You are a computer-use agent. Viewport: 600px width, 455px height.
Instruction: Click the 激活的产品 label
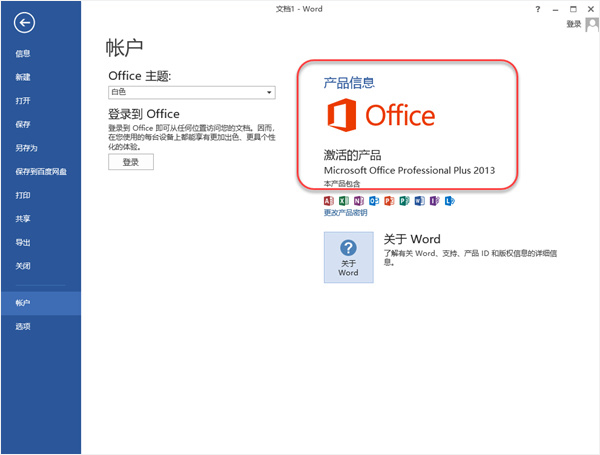coord(352,155)
